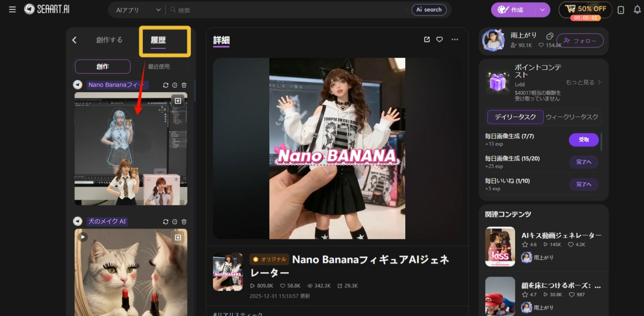Click the もっと見る link
644x316 pixels.
[583, 82]
